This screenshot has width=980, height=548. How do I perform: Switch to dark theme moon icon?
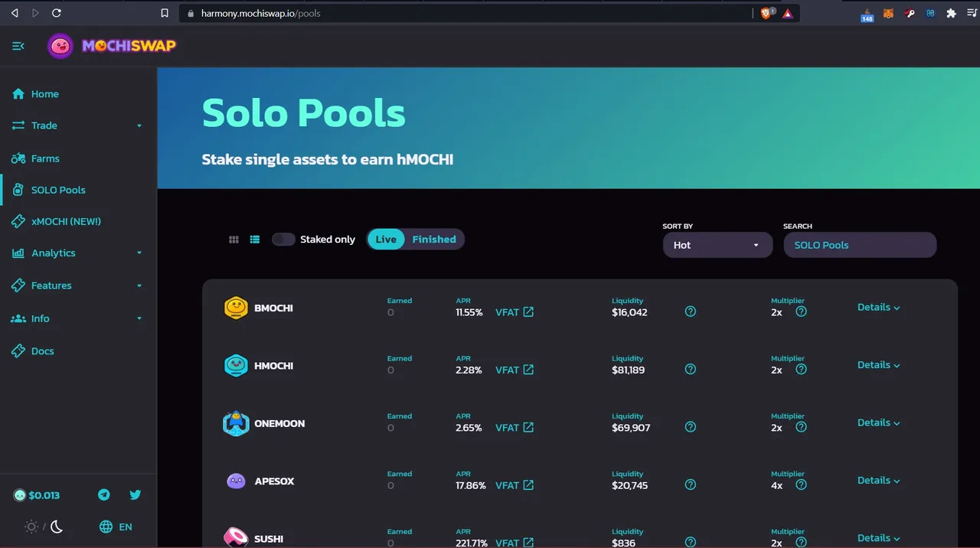click(x=57, y=527)
